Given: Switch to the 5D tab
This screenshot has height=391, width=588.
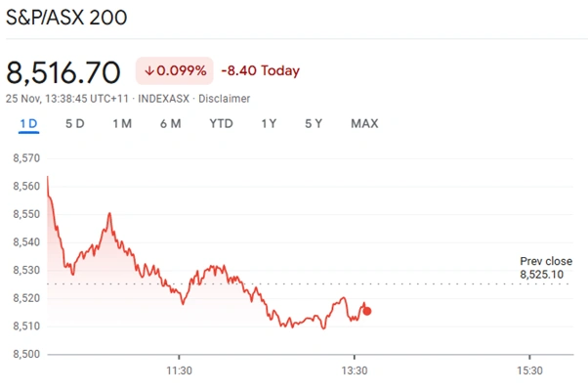Looking at the screenshot, I should coord(74,124).
